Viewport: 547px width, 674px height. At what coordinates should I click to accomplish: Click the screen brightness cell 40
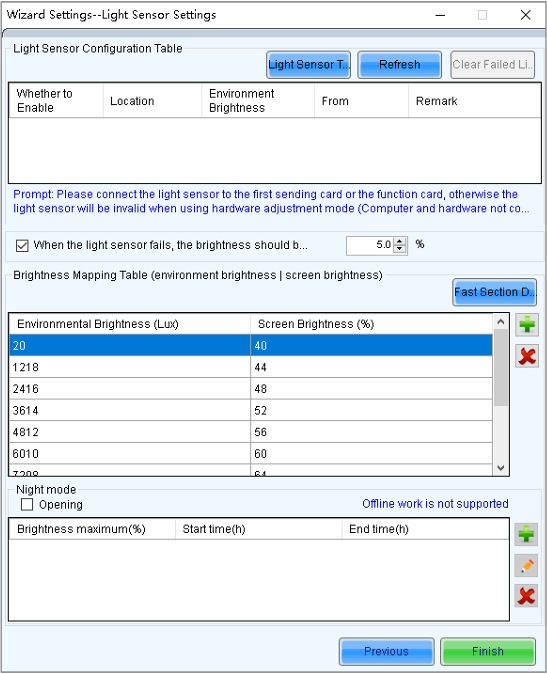coord(371,345)
